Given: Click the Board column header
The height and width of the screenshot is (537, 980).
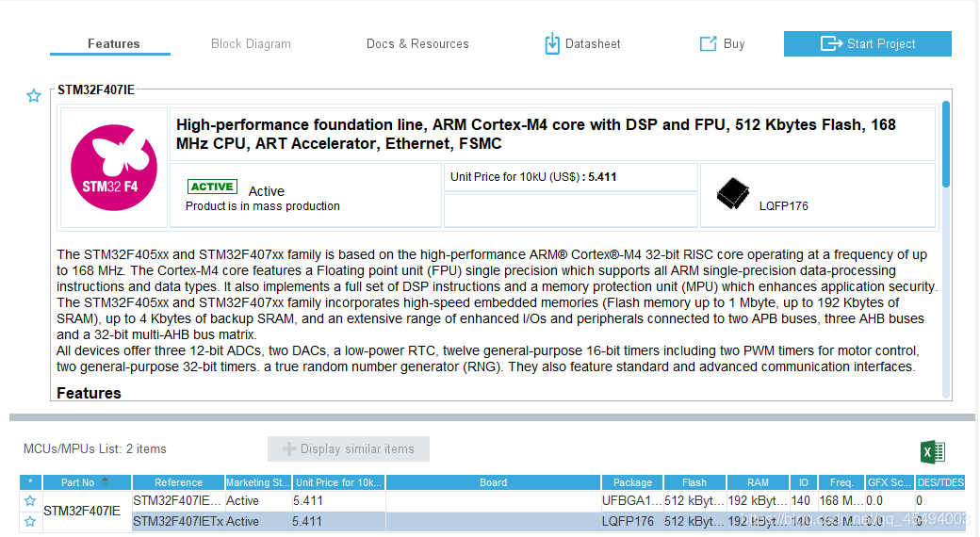Looking at the screenshot, I should [x=493, y=482].
